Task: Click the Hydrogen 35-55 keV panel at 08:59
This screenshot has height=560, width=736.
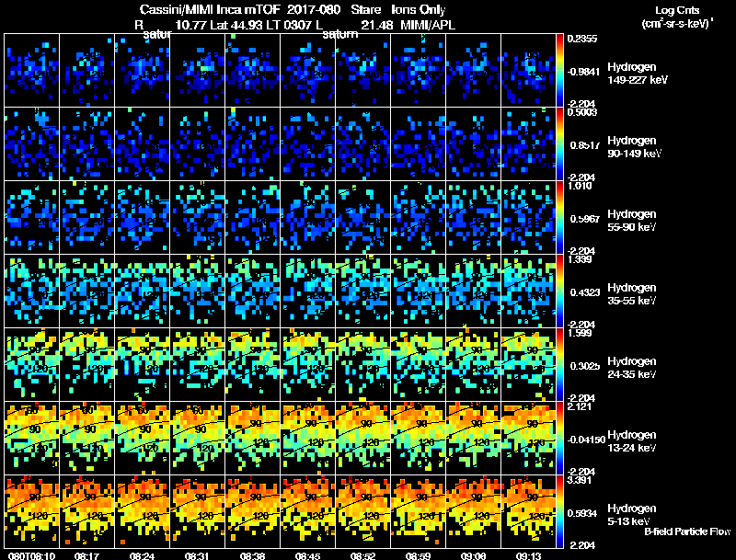Action: [x=419, y=291]
